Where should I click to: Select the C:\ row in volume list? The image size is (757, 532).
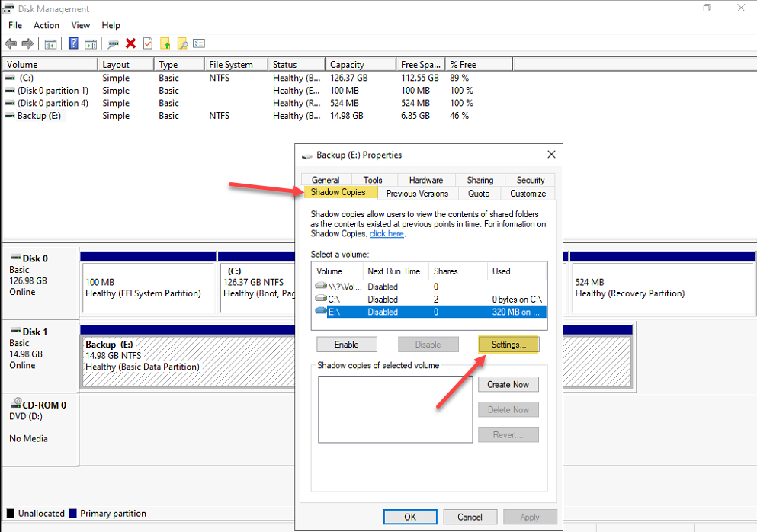(430, 300)
